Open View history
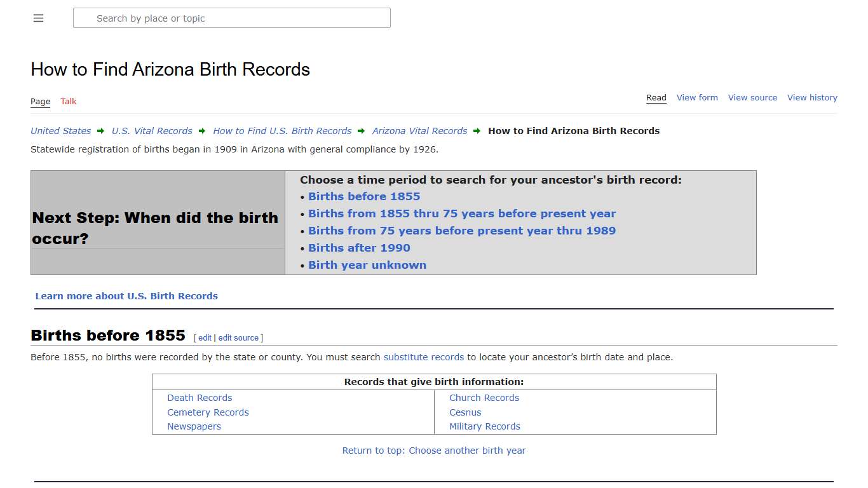Image resolution: width=868 pixels, height=488 pixels. (812, 97)
